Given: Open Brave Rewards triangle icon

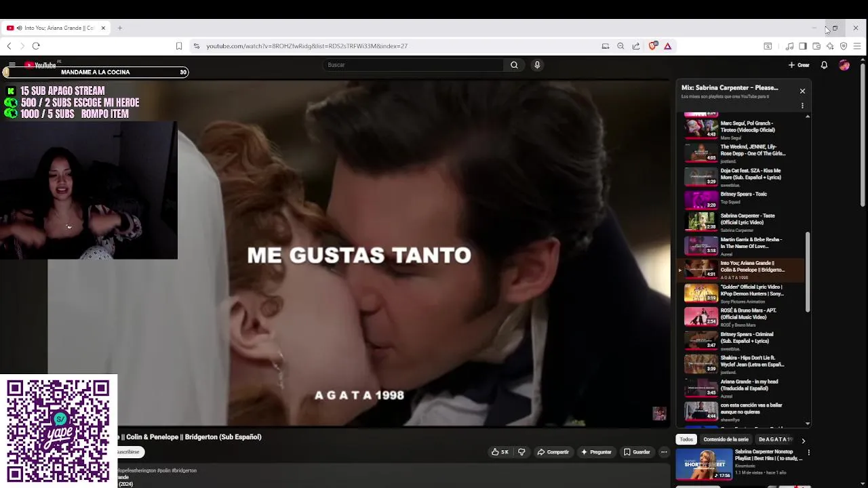Looking at the screenshot, I should (668, 46).
